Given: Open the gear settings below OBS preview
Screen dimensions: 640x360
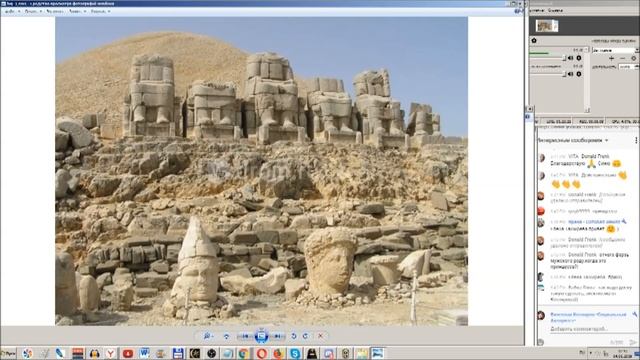Looking at the screenshot, I should tap(534, 40).
